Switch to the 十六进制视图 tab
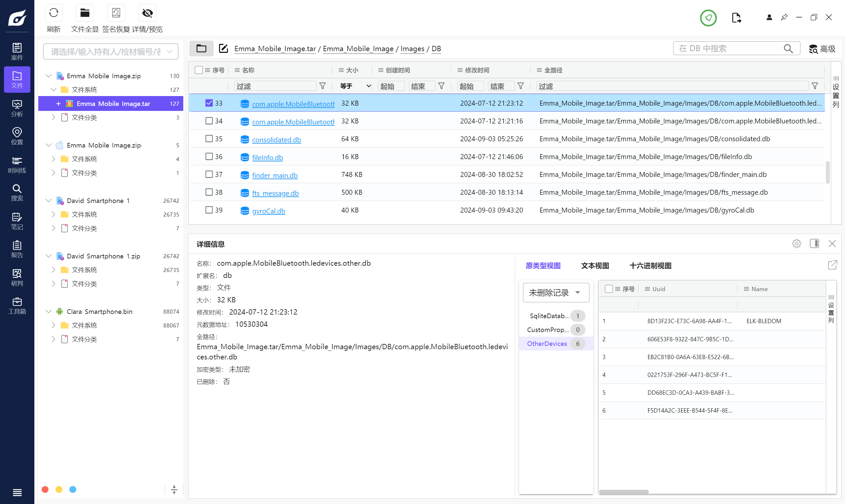 tap(650, 266)
